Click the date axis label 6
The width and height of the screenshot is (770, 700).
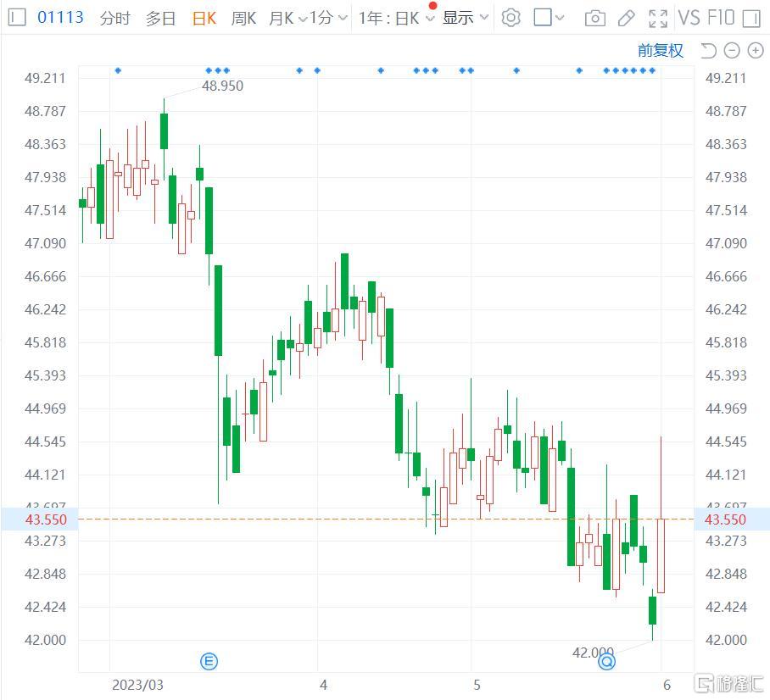(667, 685)
